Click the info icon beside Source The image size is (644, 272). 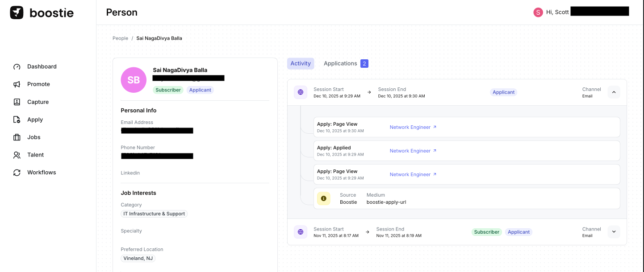(x=324, y=198)
